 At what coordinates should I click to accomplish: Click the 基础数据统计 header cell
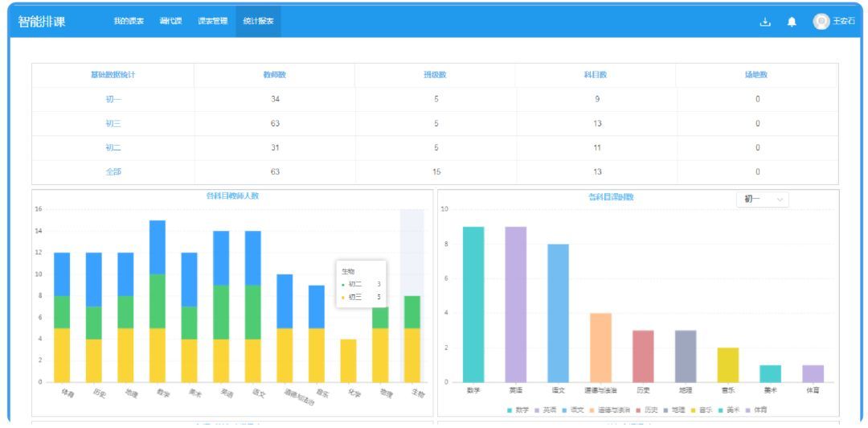[113, 75]
